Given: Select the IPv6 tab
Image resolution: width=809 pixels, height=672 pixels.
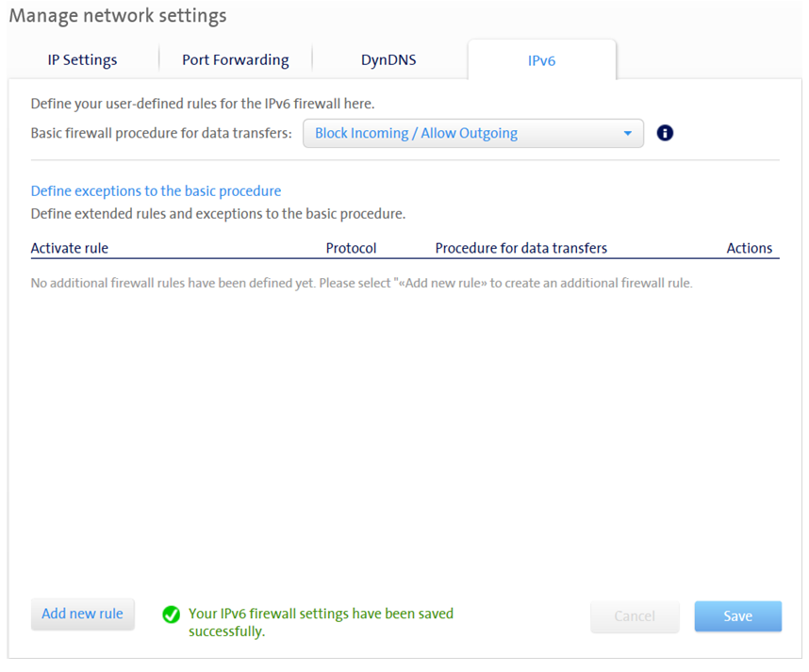Looking at the screenshot, I should 541,61.
